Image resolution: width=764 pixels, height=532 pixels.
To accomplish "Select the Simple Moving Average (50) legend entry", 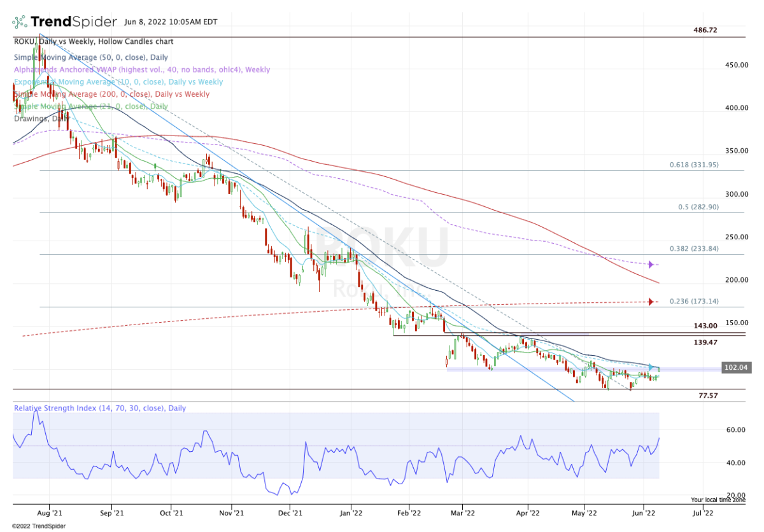I will click(90, 57).
